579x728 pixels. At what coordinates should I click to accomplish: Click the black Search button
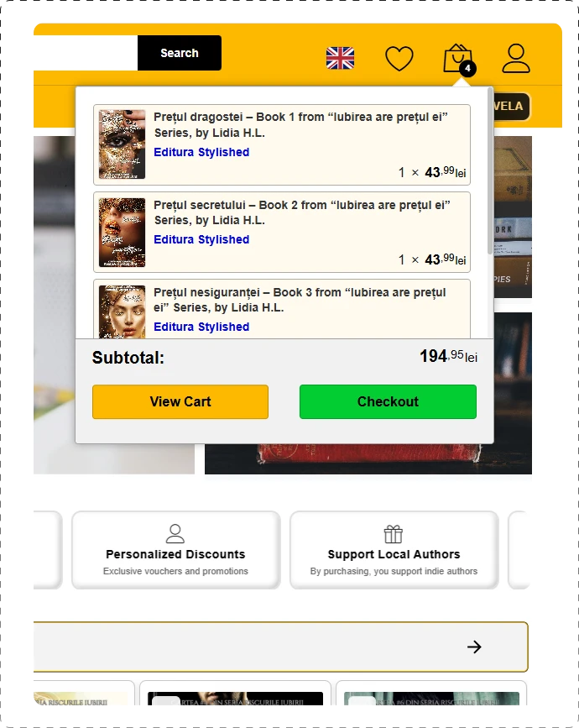[x=180, y=53]
